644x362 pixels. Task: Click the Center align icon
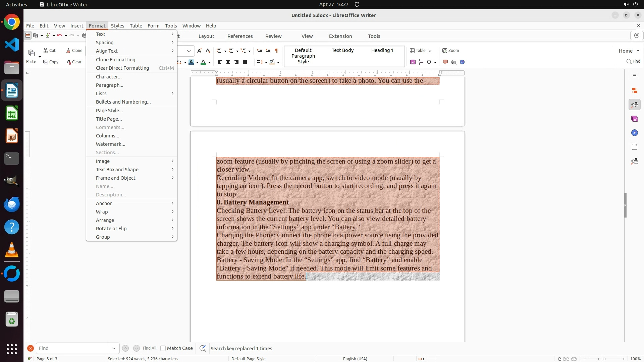228,62
